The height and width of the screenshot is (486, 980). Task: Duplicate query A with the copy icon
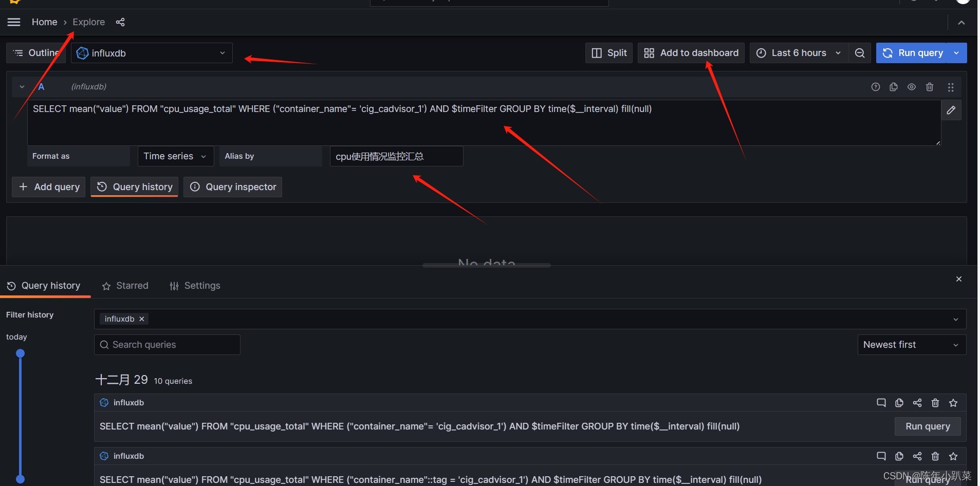pos(894,87)
